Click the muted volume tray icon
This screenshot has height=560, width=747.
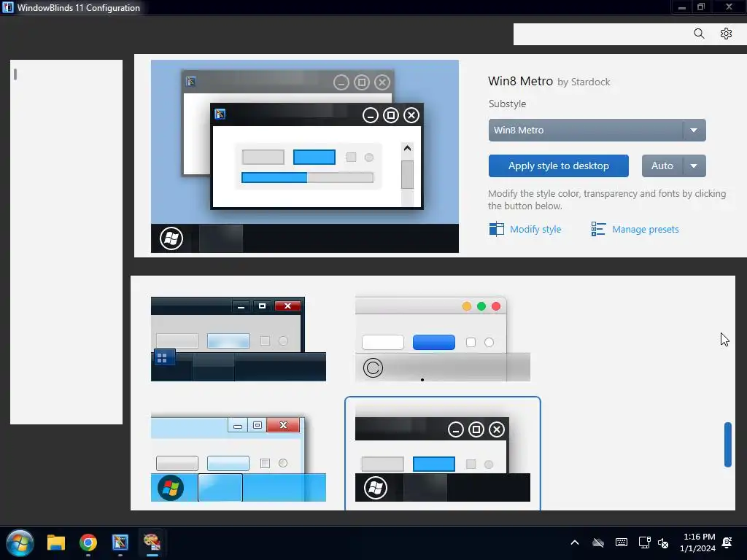(663, 542)
